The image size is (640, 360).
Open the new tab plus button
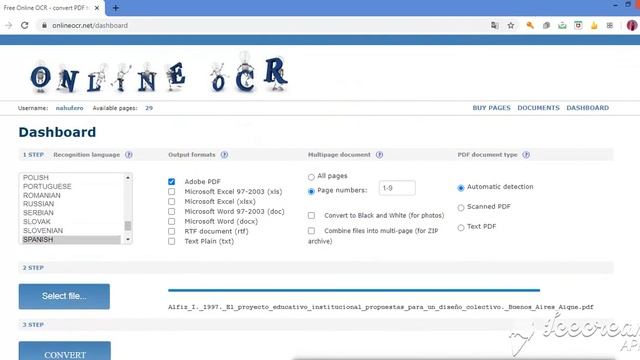116,8
